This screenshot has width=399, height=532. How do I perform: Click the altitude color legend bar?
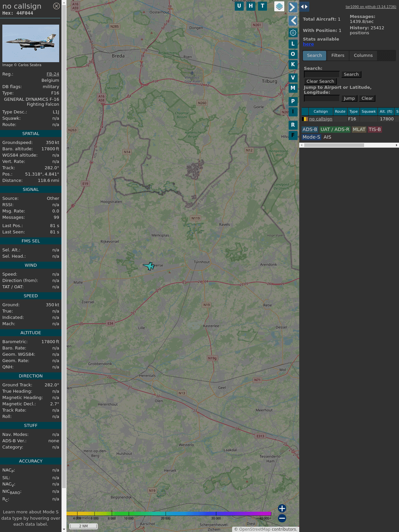tap(169, 514)
